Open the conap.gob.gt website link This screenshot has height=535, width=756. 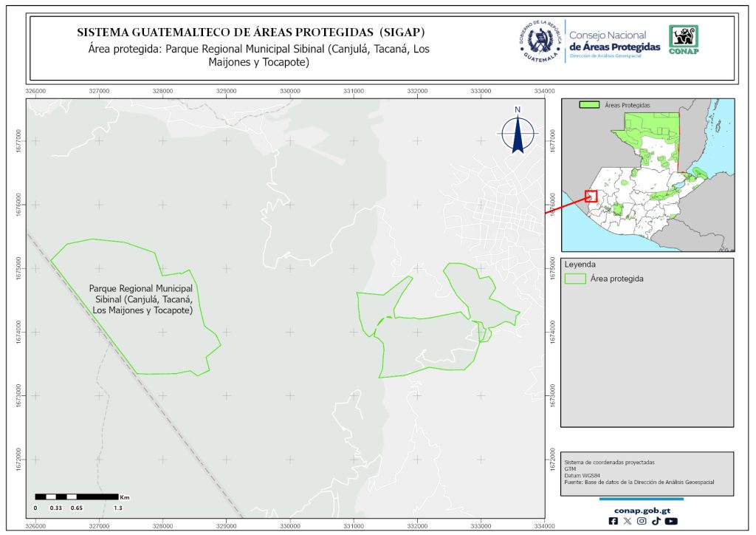[641, 509]
